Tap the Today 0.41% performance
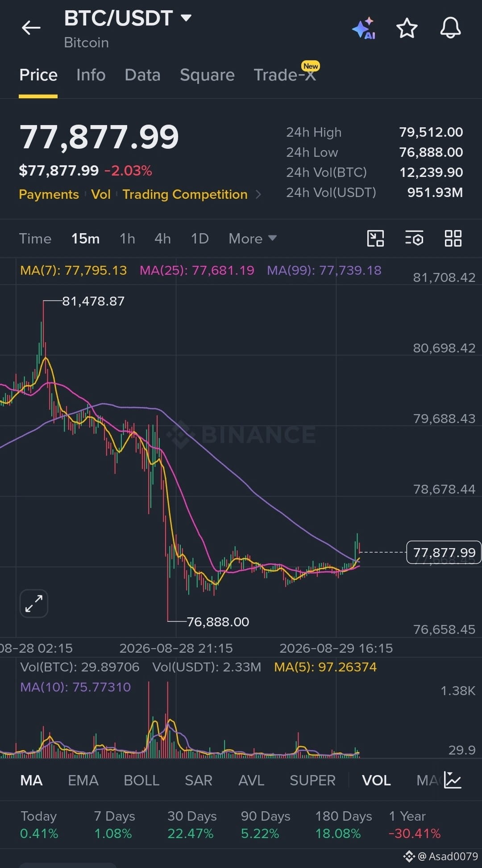 click(x=39, y=825)
